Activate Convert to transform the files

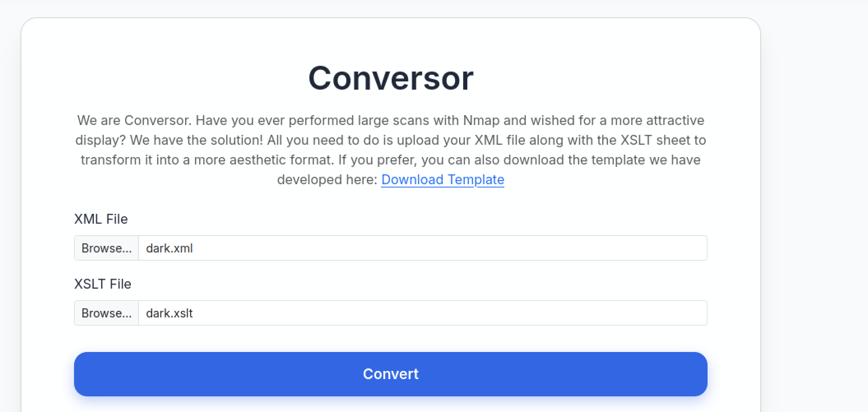pos(390,374)
